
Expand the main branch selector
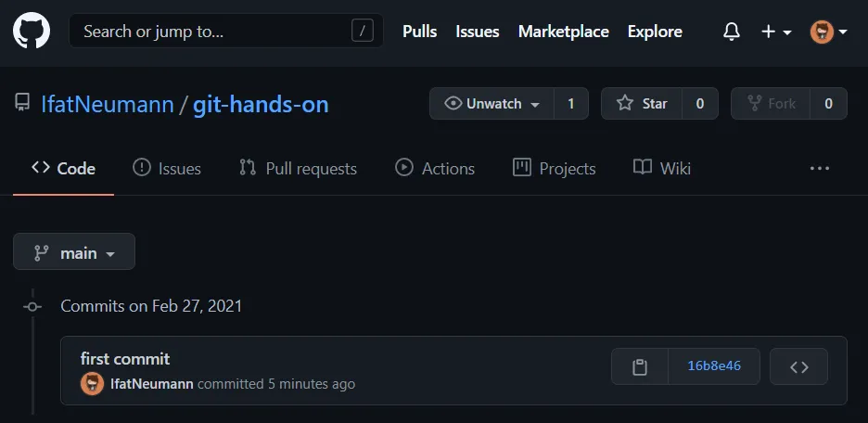pos(74,252)
